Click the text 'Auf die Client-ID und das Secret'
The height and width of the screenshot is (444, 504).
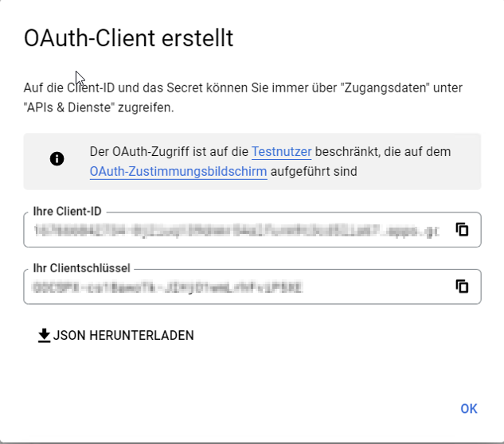pyautogui.click(x=113, y=88)
